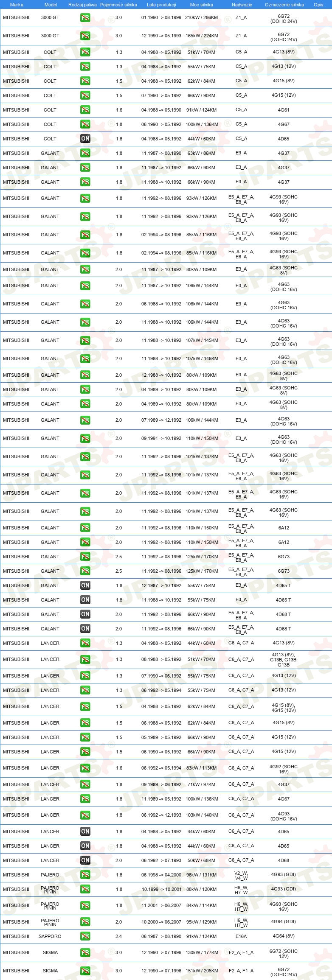332x980 pixels.
Task: Click petrol icon in the SAPPORO row
Action: point(85,937)
